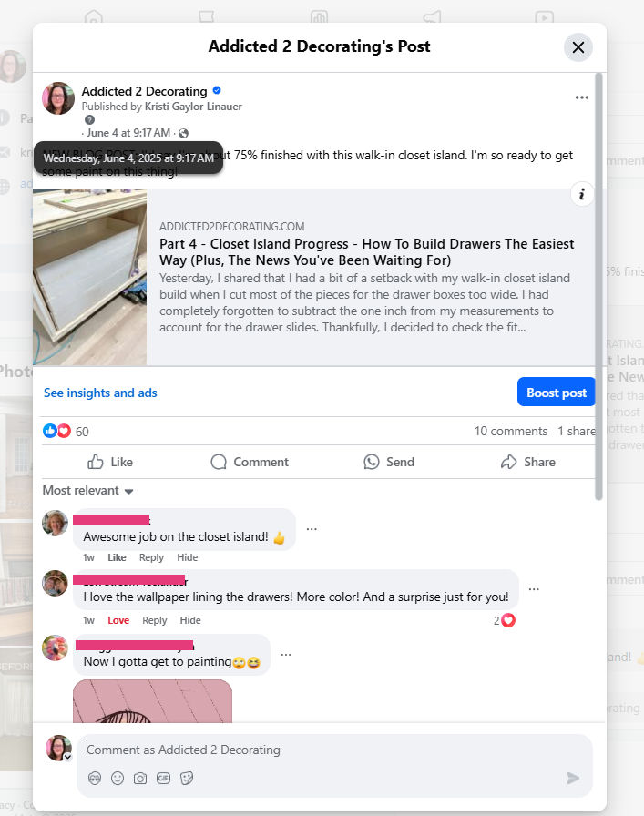Open the post options three-dot menu

point(581,97)
